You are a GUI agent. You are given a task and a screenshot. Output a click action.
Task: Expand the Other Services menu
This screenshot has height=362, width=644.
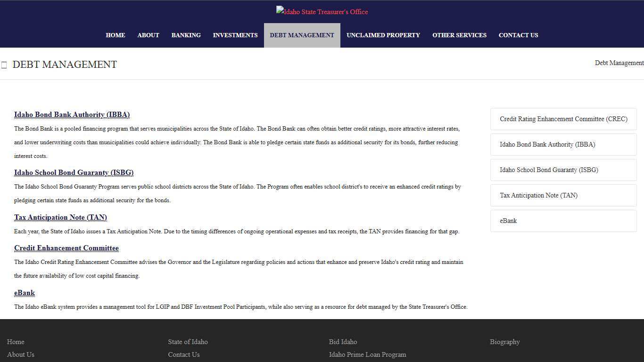(459, 35)
